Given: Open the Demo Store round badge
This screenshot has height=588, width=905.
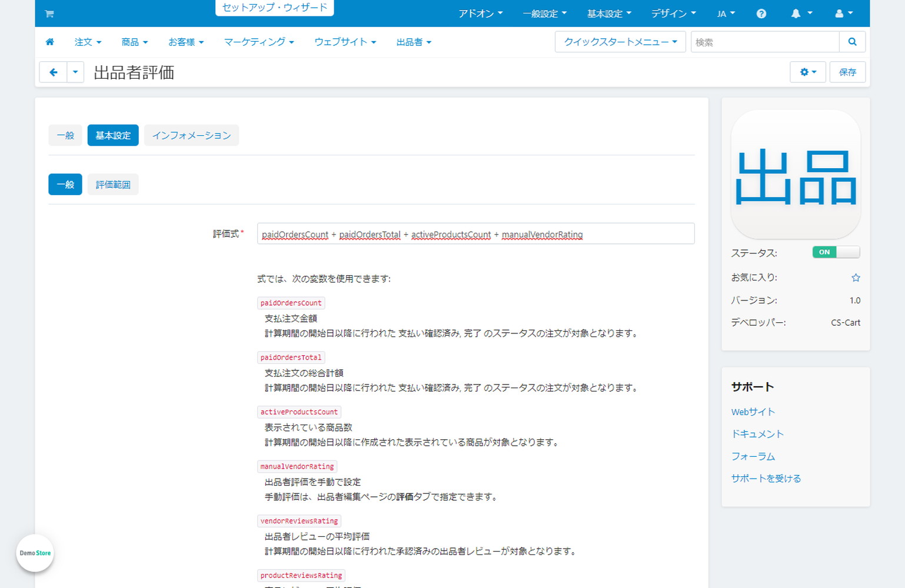Looking at the screenshot, I should 35,553.
